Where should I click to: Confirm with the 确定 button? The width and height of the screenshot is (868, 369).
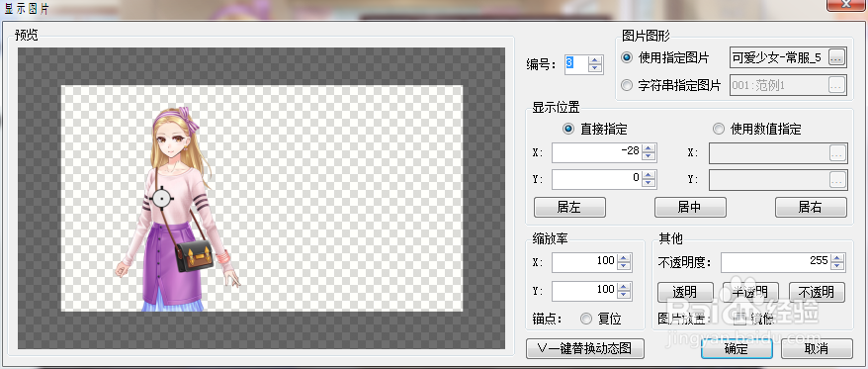[x=737, y=348]
